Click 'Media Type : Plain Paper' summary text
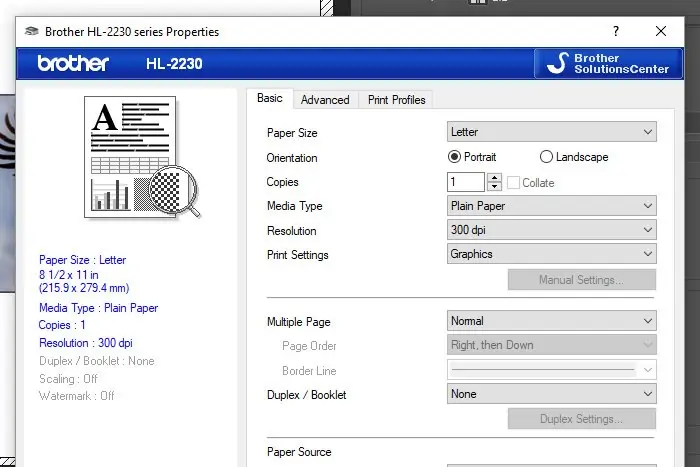700x467 pixels. 99,308
